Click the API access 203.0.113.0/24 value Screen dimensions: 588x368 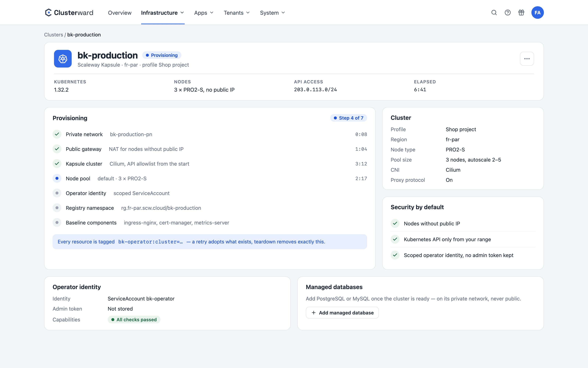(x=315, y=90)
